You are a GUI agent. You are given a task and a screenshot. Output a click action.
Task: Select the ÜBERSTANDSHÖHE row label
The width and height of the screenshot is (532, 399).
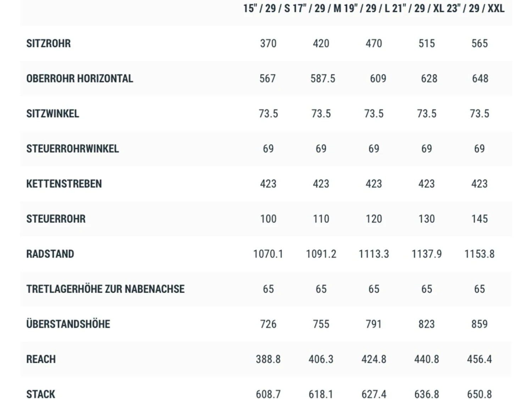68,324
